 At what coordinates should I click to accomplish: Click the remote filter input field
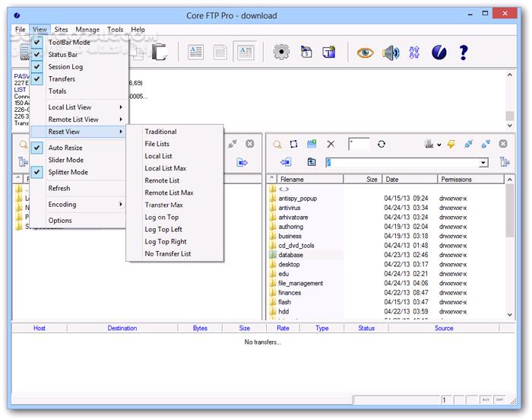pyautogui.click(x=359, y=144)
